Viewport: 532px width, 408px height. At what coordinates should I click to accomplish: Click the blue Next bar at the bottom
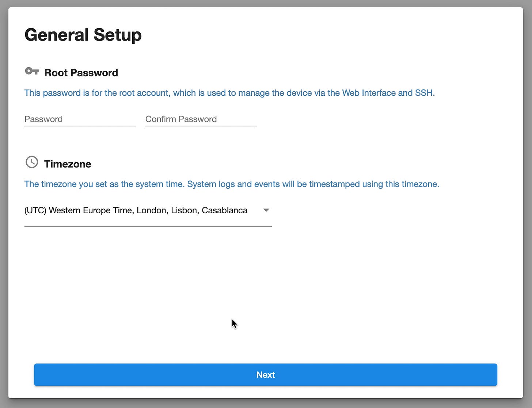pos(266,374)
